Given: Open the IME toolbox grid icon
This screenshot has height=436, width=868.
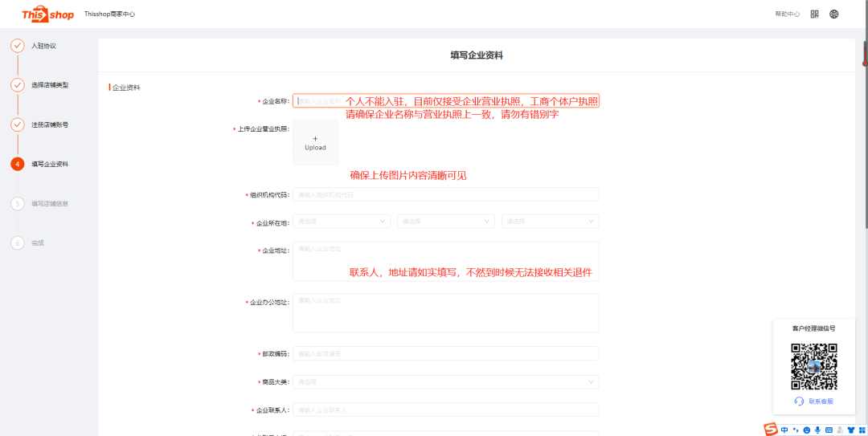Looking at the screenshot, I should click(862, 430).
